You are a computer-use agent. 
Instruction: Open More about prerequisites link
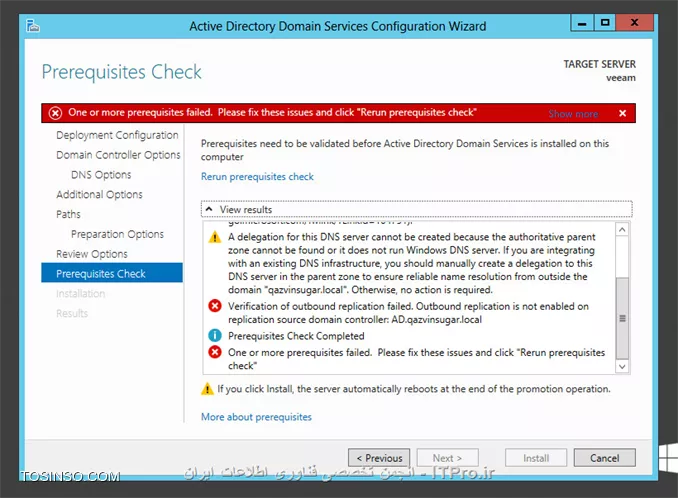pos(256,417)
